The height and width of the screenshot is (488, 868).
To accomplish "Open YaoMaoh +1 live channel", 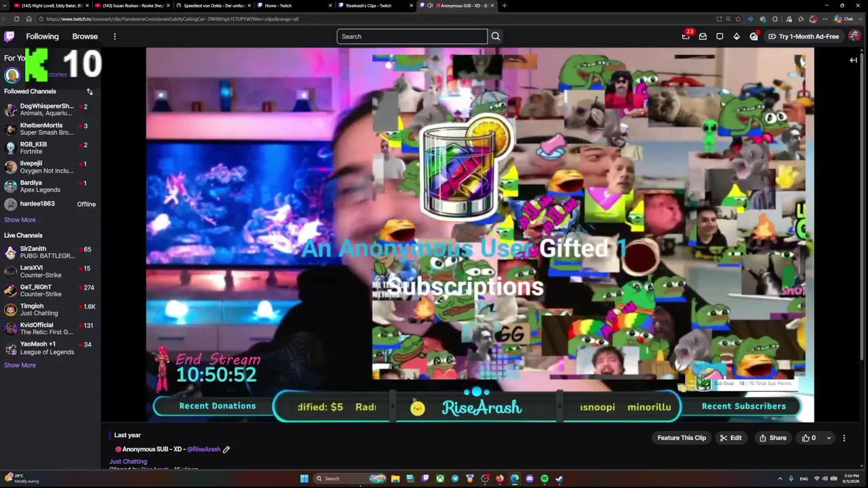I will point(50,347).
